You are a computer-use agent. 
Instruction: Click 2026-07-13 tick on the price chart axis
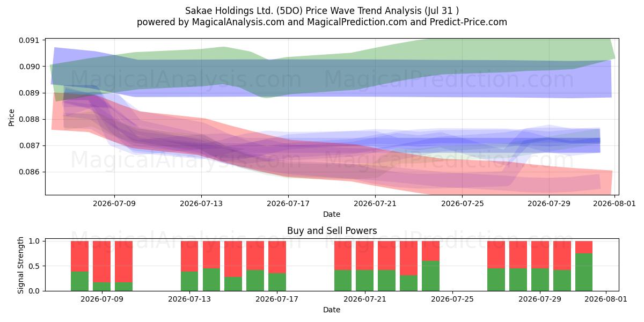(201, 203)
